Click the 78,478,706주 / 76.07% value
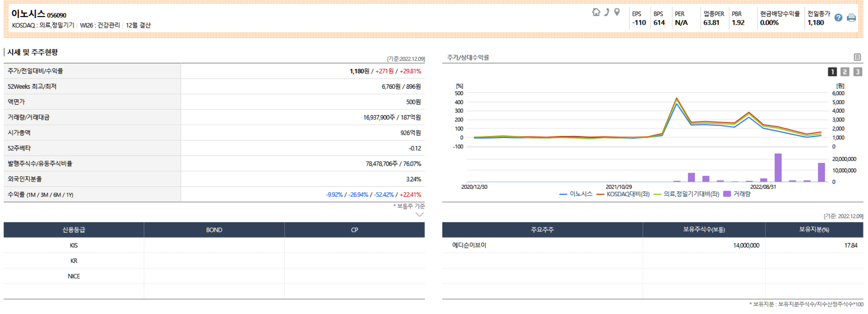868x314 pixels. [393, 164]
